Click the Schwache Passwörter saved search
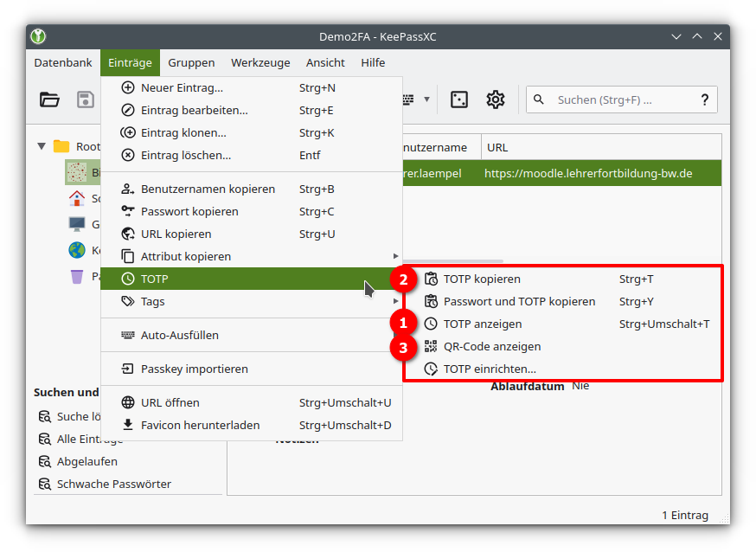Viewport: 756px width, 552px height. [113, 484]
